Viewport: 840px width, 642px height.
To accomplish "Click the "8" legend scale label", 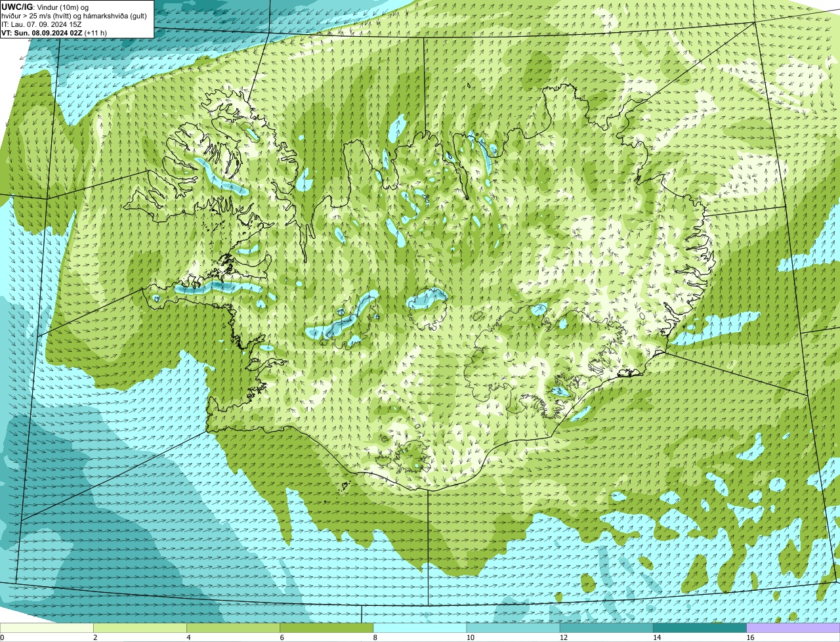I will point(375,637).
